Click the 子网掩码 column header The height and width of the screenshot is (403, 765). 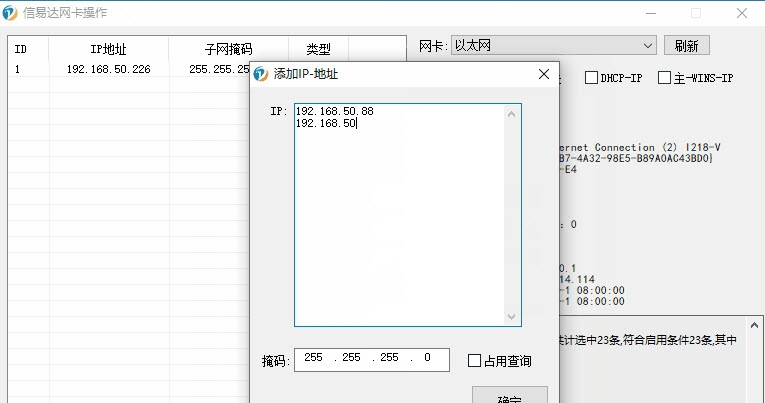click(228, 49)
